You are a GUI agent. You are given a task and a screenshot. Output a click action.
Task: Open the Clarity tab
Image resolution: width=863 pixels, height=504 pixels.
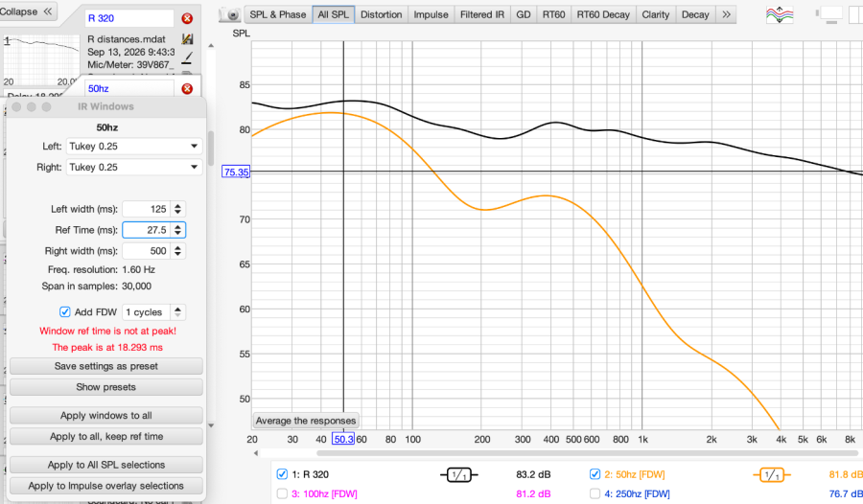click(x=656, y=14)
